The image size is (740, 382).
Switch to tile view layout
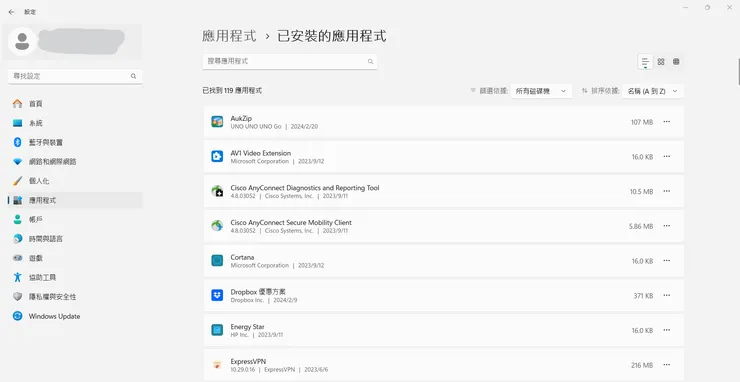coord(676,61)
